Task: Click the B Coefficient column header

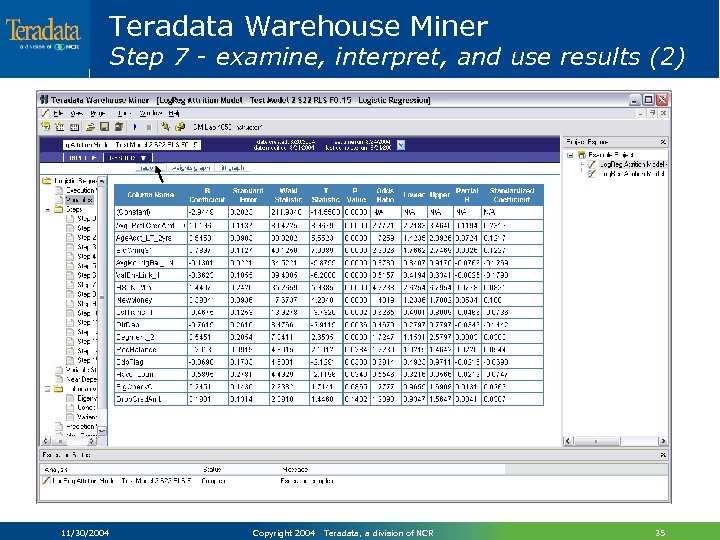Action: 207,195
